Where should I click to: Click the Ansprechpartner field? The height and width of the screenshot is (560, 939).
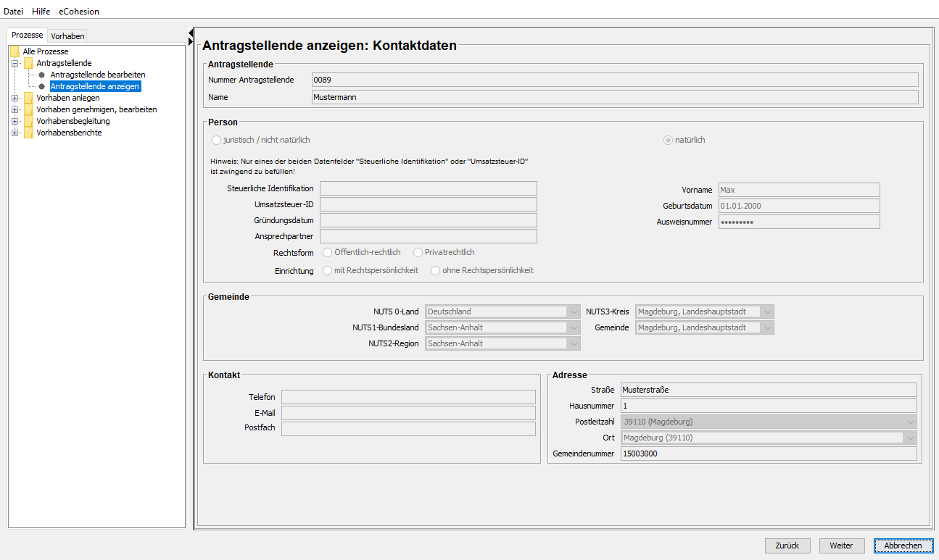(429, 236)
